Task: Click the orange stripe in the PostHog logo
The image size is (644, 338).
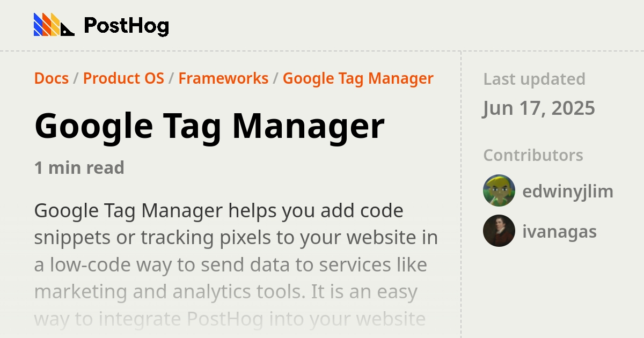Action: (46, 24)
